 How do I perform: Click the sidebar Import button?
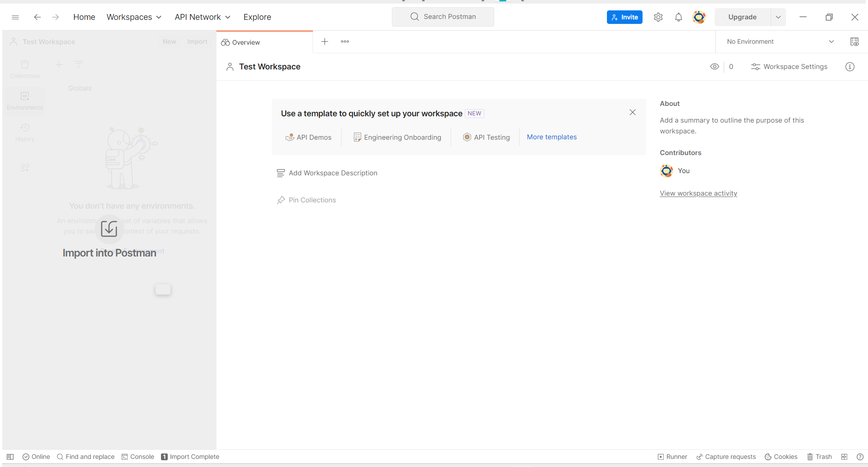[x=197, y=41]
